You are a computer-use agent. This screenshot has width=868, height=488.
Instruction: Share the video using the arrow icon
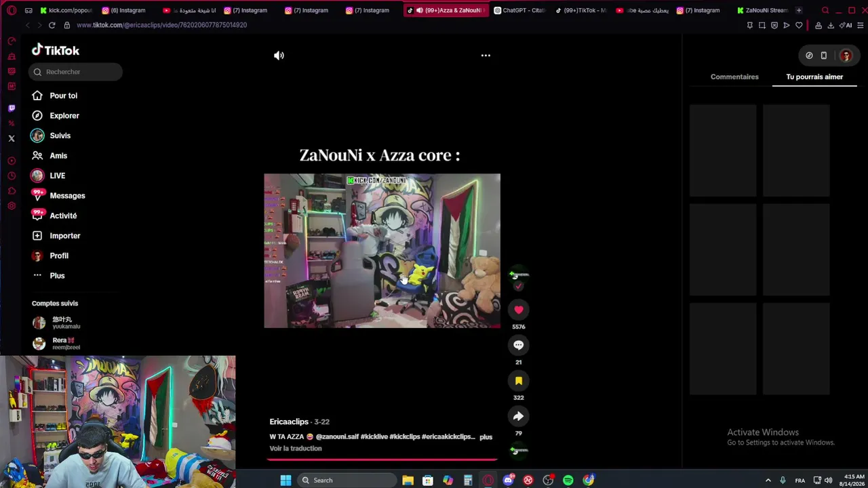coord(519,416)
